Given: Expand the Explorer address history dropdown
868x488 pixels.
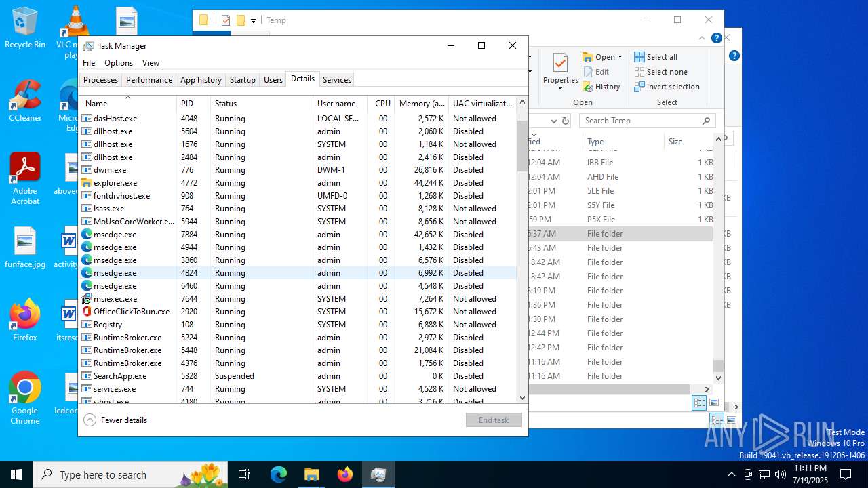Looking at the screenshot, I should (x=553, y=121).
